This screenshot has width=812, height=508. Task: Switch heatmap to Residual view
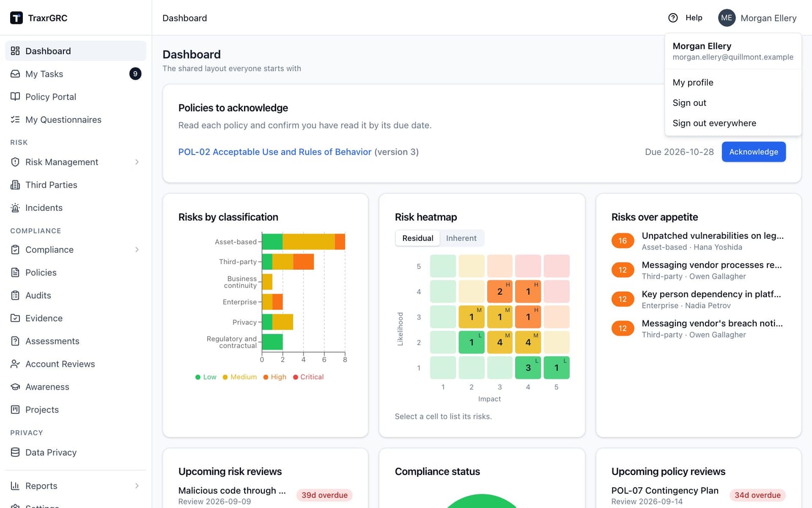(x=418, y=238)
